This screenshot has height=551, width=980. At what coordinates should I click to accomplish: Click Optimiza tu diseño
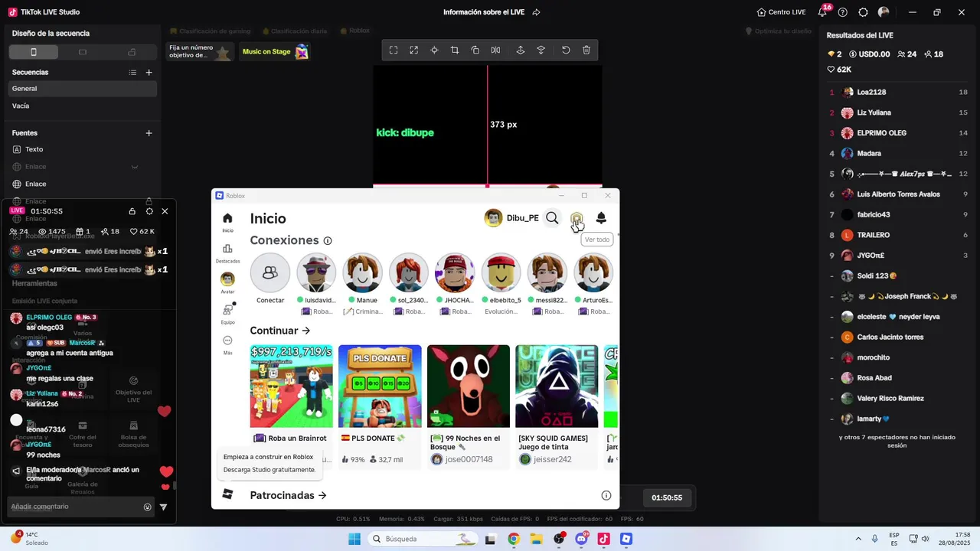pyautogui.click(x=779, y=31)
